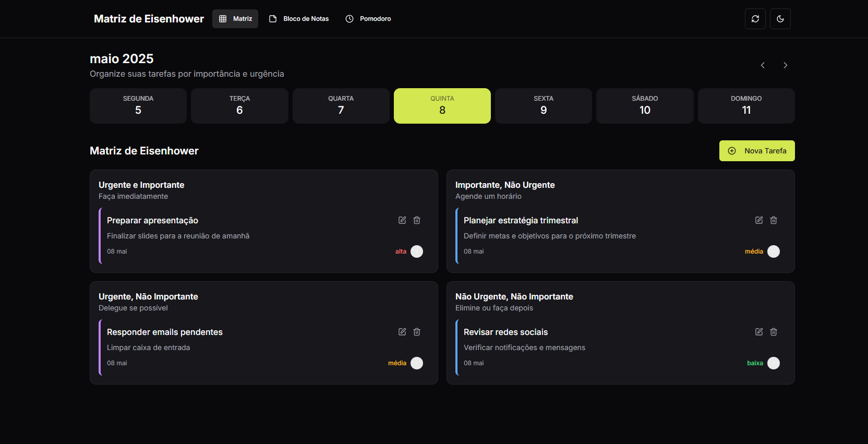Screen dimensions: 868x444
Task: Click the maio 2025 month heading
Action: pyautogui.click(x=122, y=58)
